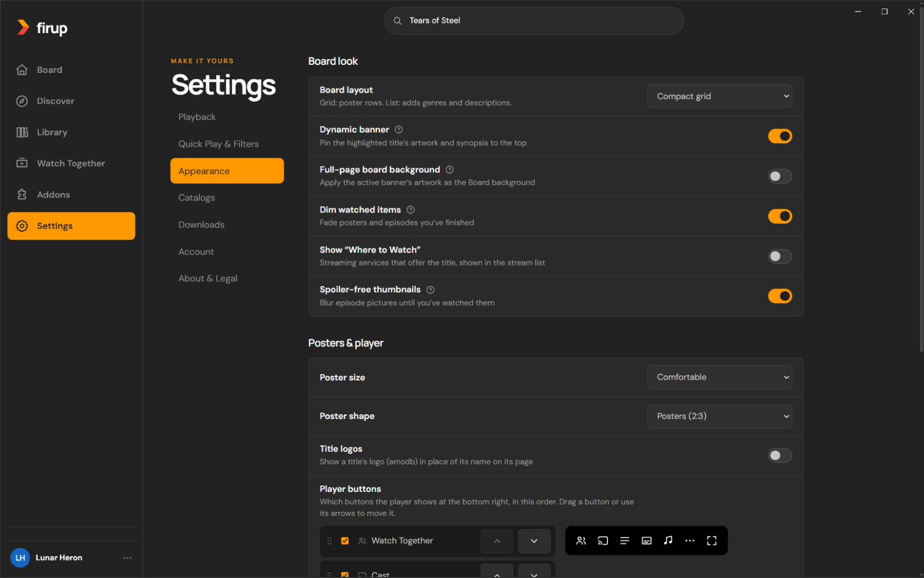The height and width of the screenshot is (578, 924).
Task: Disable Spoiler-free thumbnails toggle
Action: [780, 296]
